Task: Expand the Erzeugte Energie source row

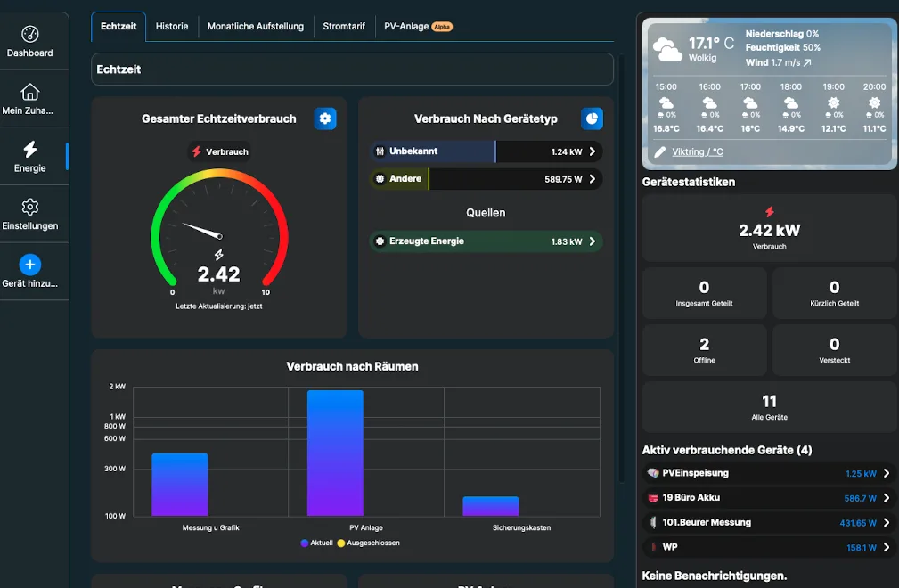Action: tap(592, 241)
